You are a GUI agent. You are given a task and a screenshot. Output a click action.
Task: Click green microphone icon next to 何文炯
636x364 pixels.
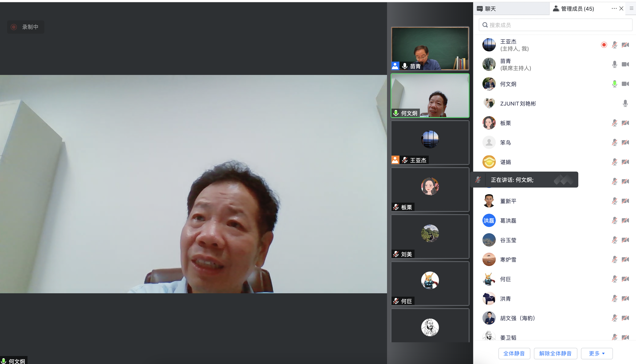click(614, 84)
